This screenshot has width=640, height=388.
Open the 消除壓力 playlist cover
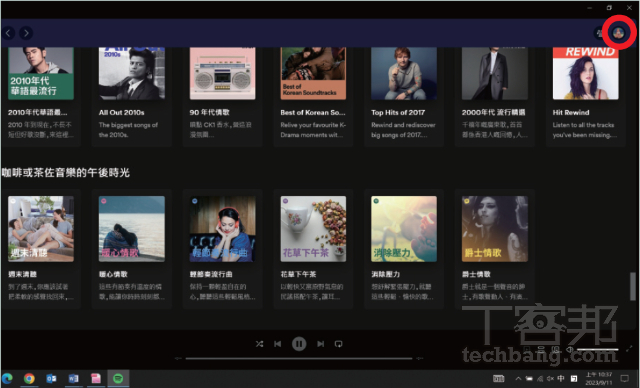(404, 228)
